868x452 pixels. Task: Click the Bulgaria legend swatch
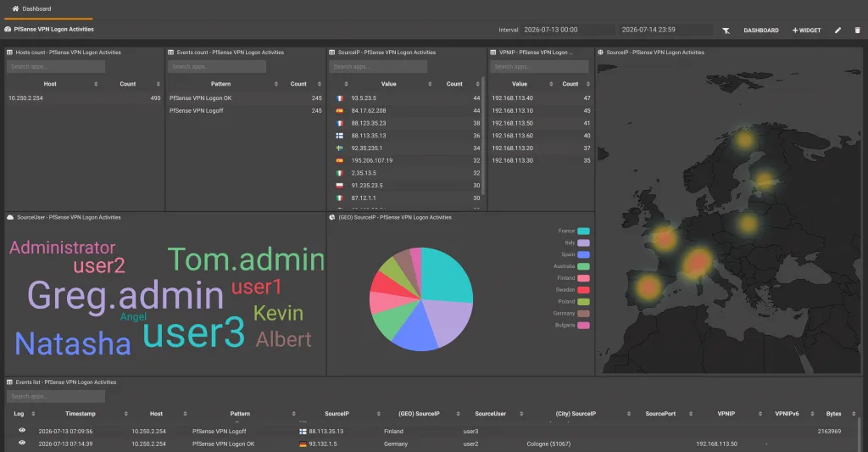click(583, 325)
